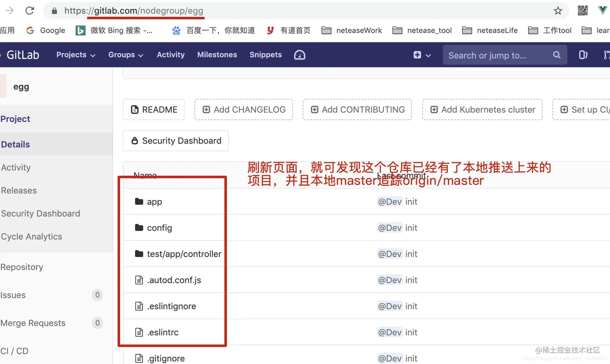Click the instance monitoring gauge icon
Screen dimensions: 610x364
[300, 55]
